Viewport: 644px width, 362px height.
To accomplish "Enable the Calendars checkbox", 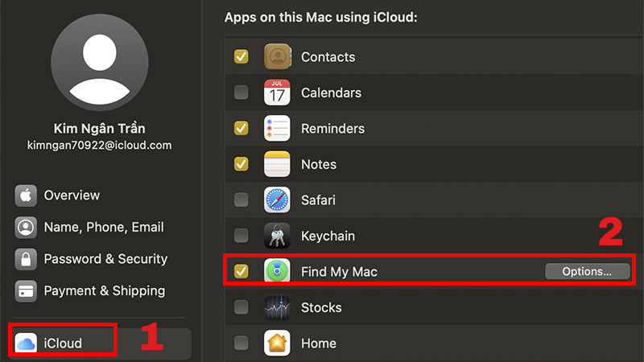I will 241,93.
